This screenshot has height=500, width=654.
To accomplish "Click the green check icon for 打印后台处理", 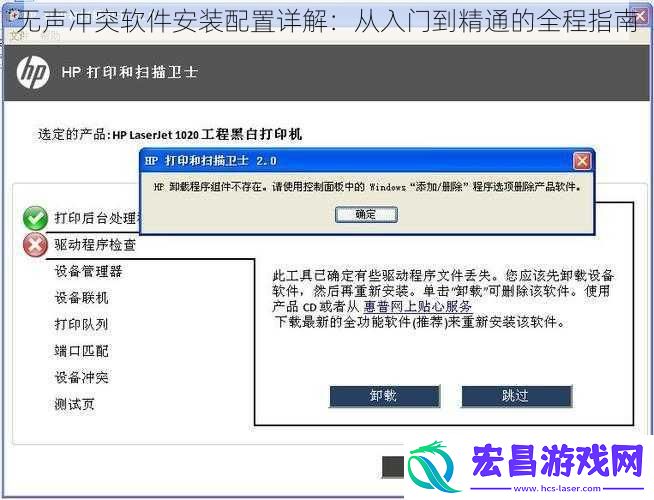I will click(x=35, y=218).
